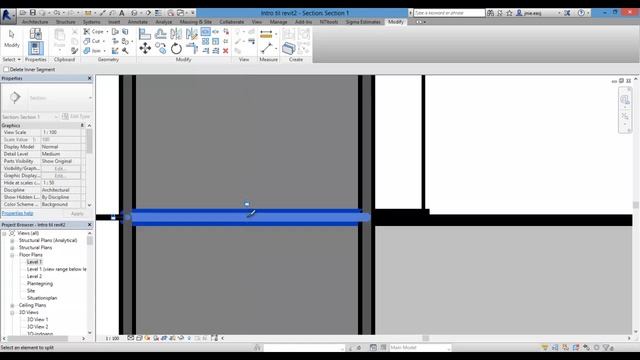Open the Exchange Apps X icon
This screenshot has width=640, height=360.
(567, 13)
